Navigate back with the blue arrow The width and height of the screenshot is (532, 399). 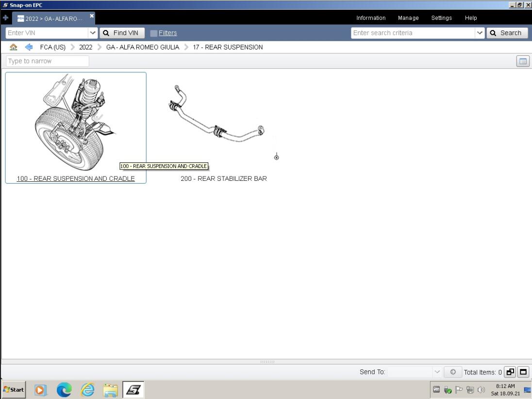pyautogui.click(x=29, y=47)
